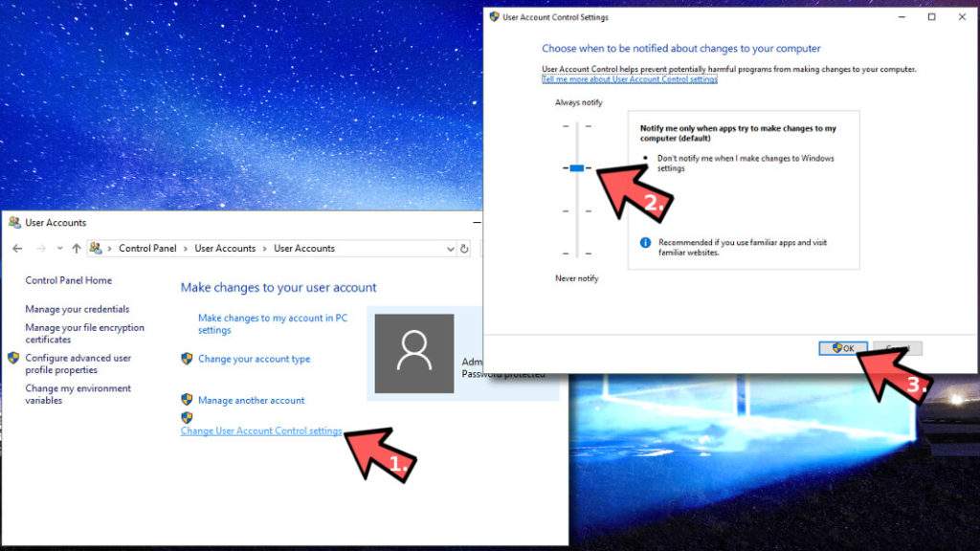Click Manage another account link
980x551 pixels.
[252, 400]
